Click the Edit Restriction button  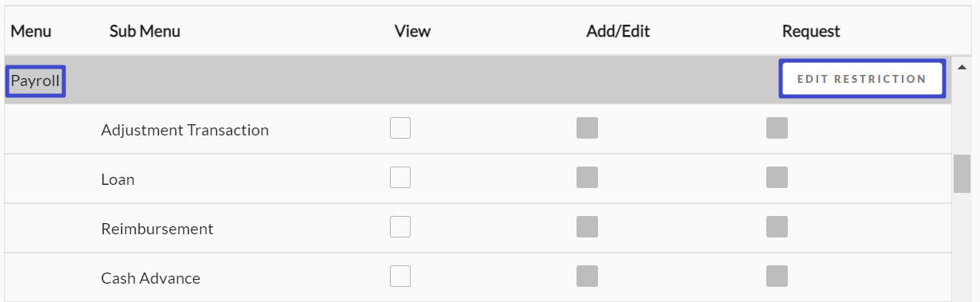pos(862,79)
